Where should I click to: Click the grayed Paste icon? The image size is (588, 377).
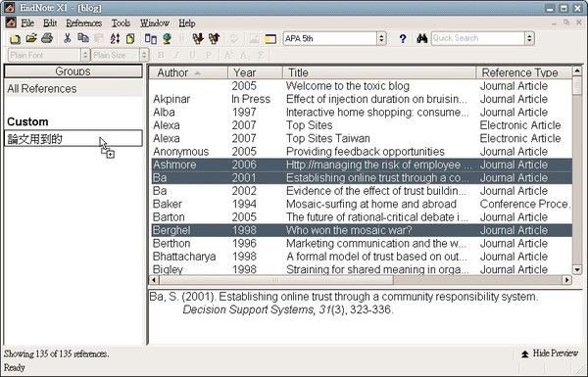tap(99, 38)
